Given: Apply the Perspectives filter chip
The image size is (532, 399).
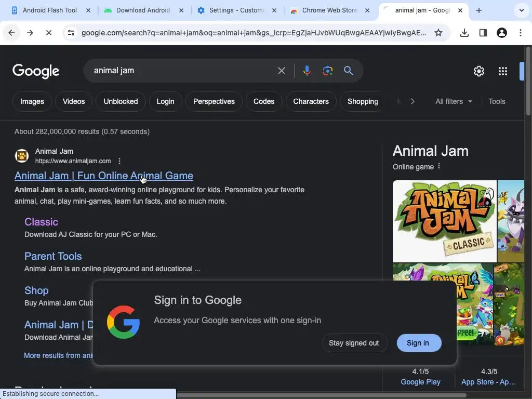Looking at the screenshot, I should 214,101.
